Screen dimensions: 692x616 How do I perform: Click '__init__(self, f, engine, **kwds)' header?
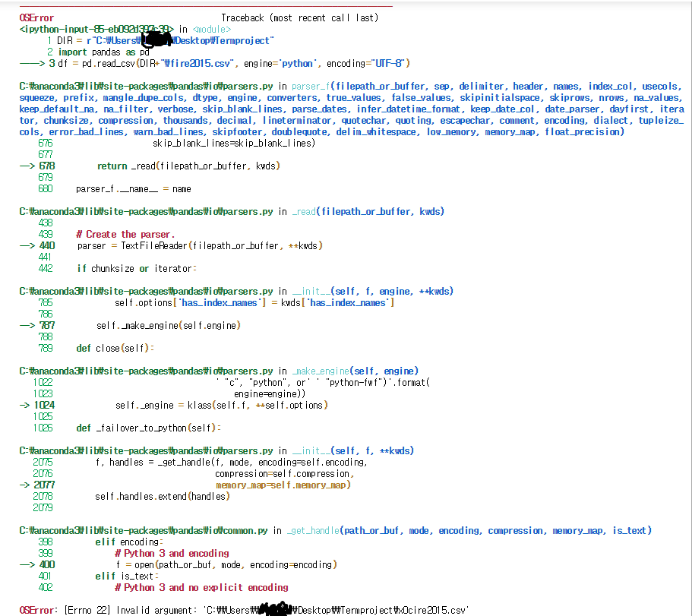[372, 291]
